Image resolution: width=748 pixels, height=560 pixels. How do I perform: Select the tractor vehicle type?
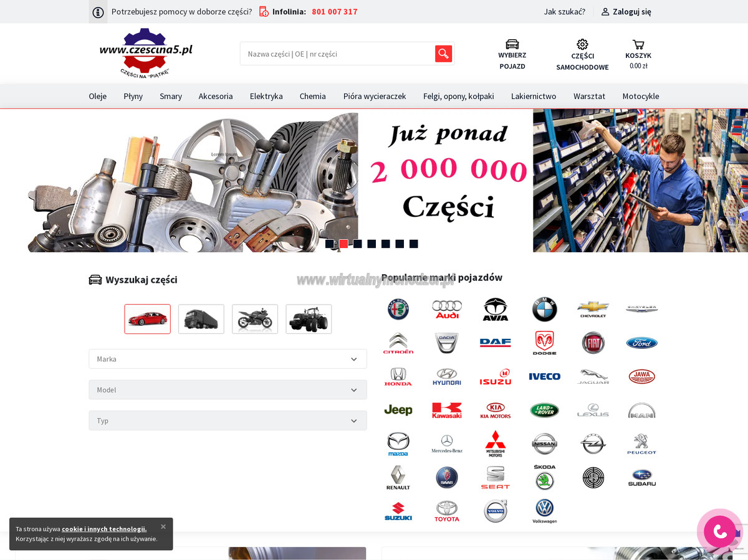click(x=309, y=319)
